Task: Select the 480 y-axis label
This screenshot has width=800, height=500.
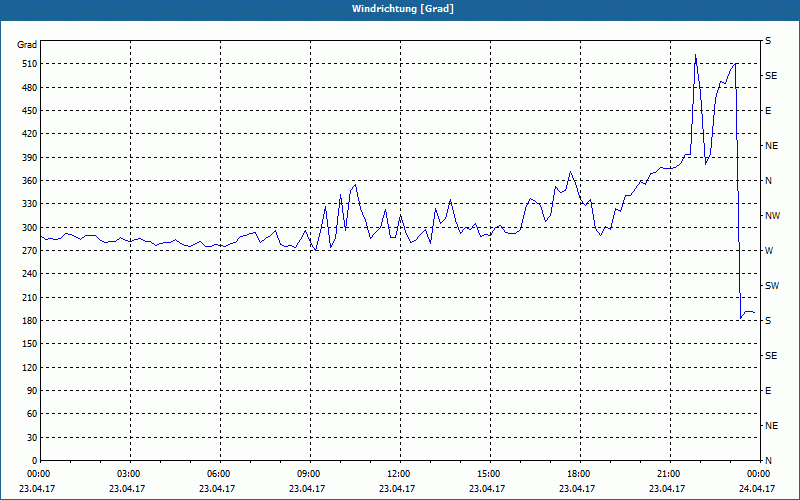Action: click(x=29, y=88)
